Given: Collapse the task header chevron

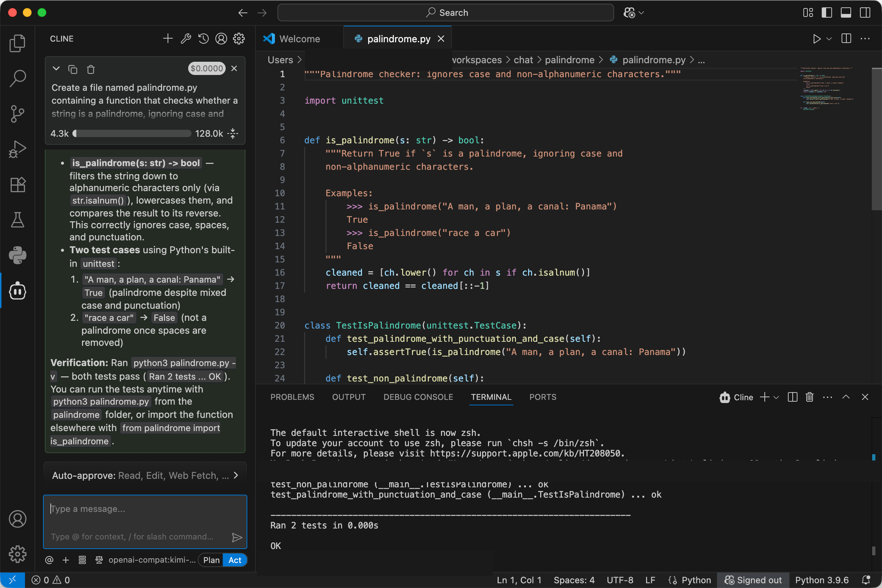Looking at the screenshot, I should [56, 69].
